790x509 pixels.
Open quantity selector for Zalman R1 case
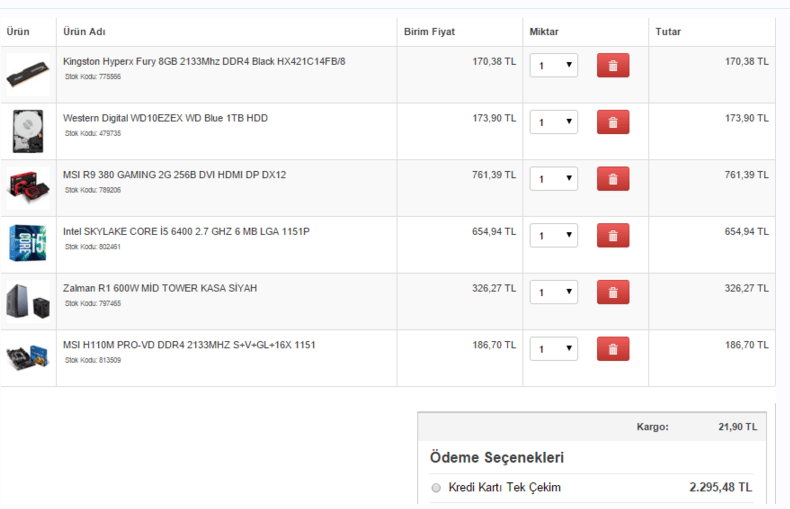pyautogui.click(x=554, y=292)
